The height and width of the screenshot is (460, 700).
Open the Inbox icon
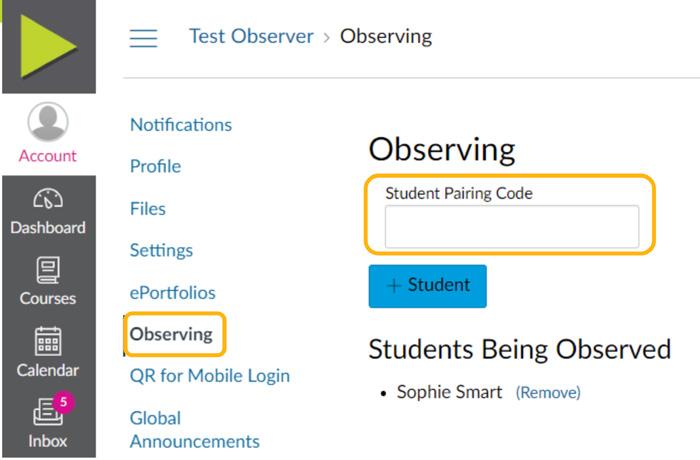pos(46,412)
